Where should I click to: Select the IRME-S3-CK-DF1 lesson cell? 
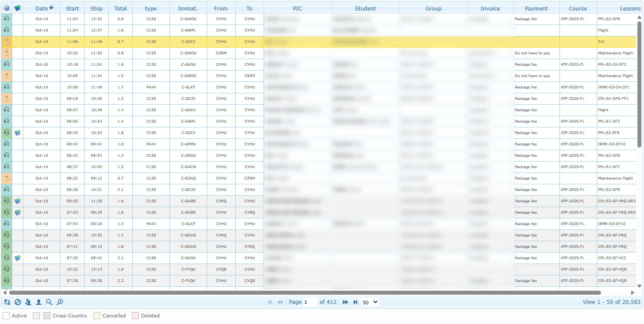coord(616,87)
